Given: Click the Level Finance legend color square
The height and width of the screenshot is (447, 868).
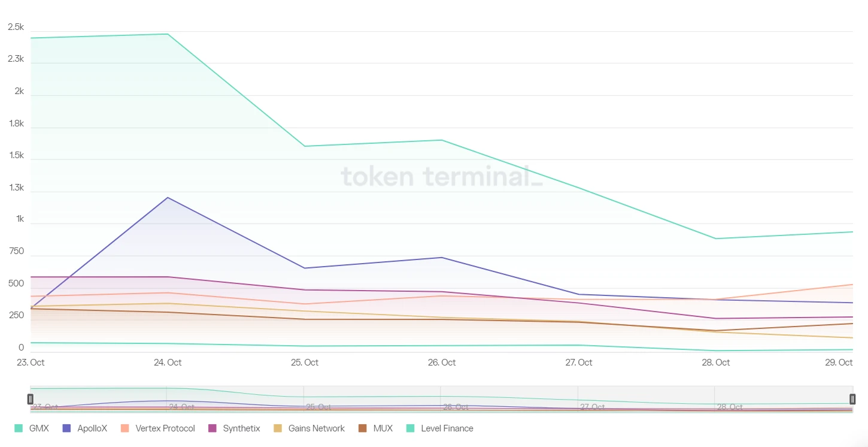Looking at the screenshot, I should pos(410,428).
